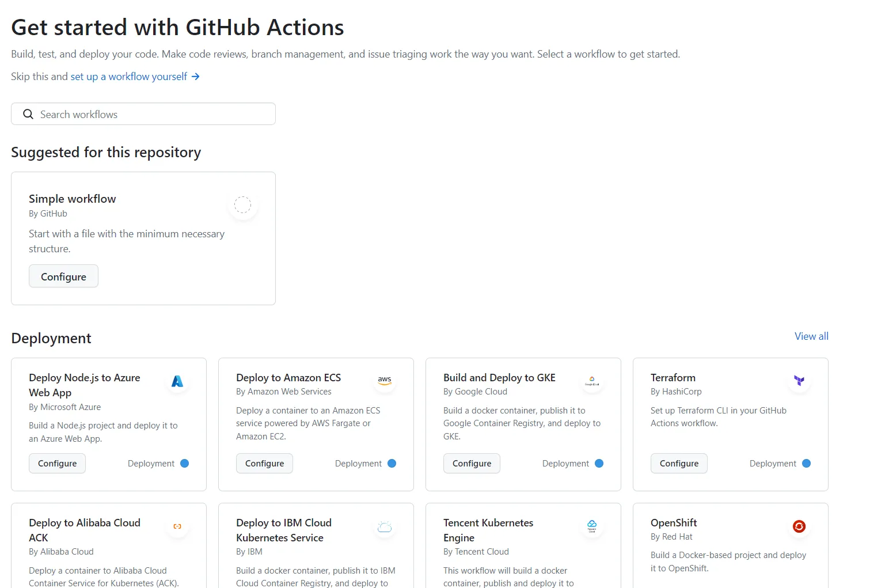The width and height of the screenshot is (885, 588).
Task: Click Deploy to IBM Cloud Kubernetes Service title
Action: pos(284,530)
